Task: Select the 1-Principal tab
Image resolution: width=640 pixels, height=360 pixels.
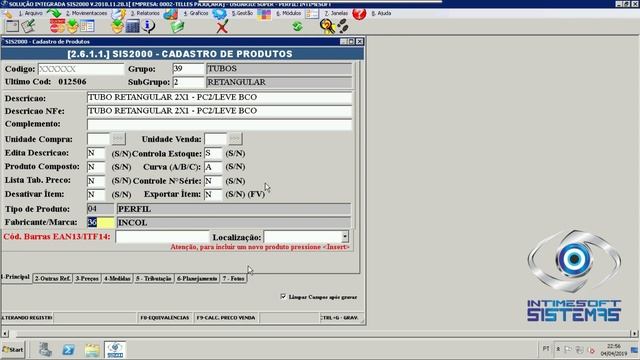Action: [16, 277]
